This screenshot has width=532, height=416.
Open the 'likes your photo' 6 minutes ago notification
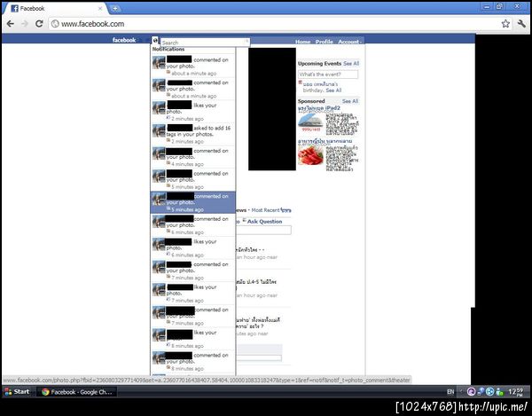[x=192, y=247]
